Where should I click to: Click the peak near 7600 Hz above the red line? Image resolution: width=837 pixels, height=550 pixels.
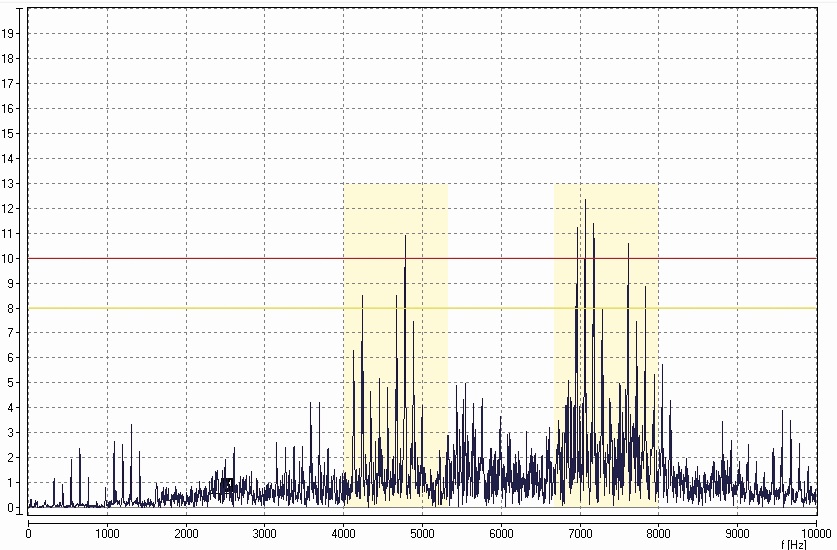coord(628,246)
